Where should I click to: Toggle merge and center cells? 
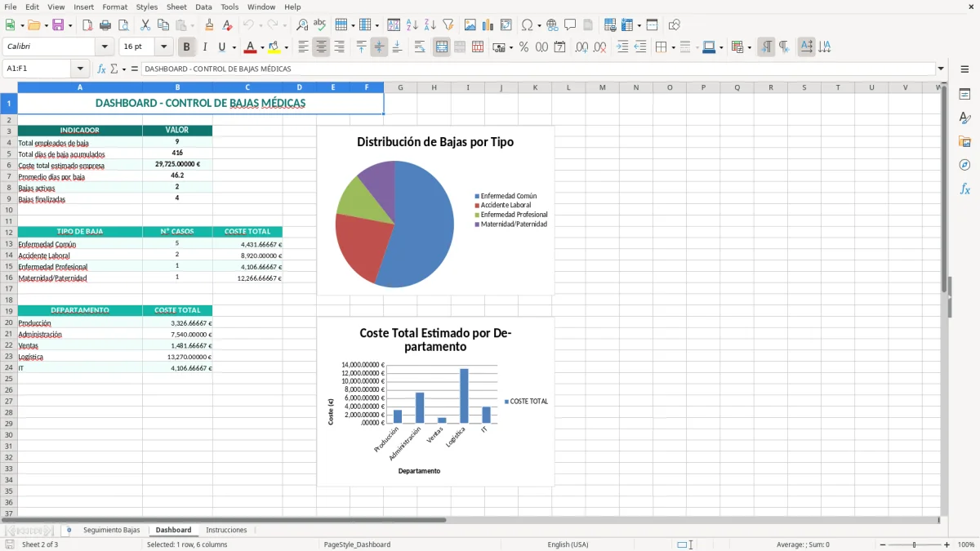pyautogui.click(x=441, y=47)
